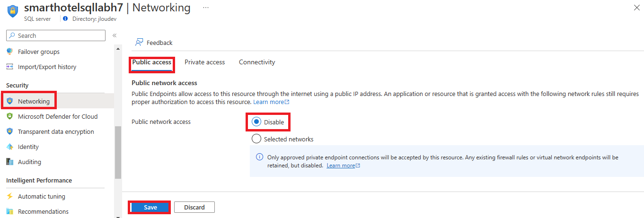
Task: Focus the sidebar Search box
Action: pos(56,35)
